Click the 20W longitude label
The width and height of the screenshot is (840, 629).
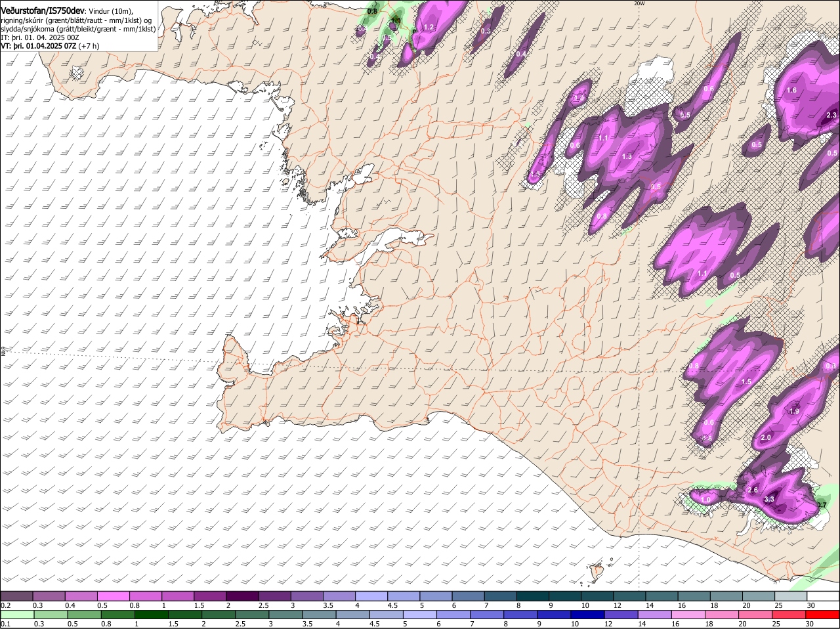click(x=640, y=3)
